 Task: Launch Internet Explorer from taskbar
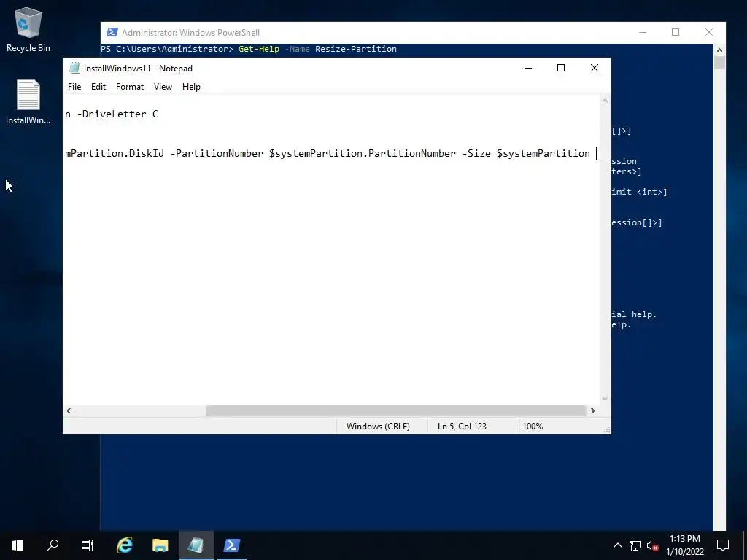125,545
